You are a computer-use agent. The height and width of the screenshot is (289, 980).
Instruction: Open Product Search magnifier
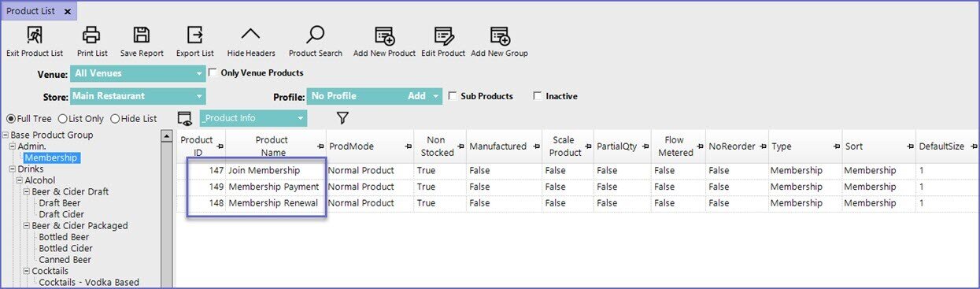click(315, 35)
